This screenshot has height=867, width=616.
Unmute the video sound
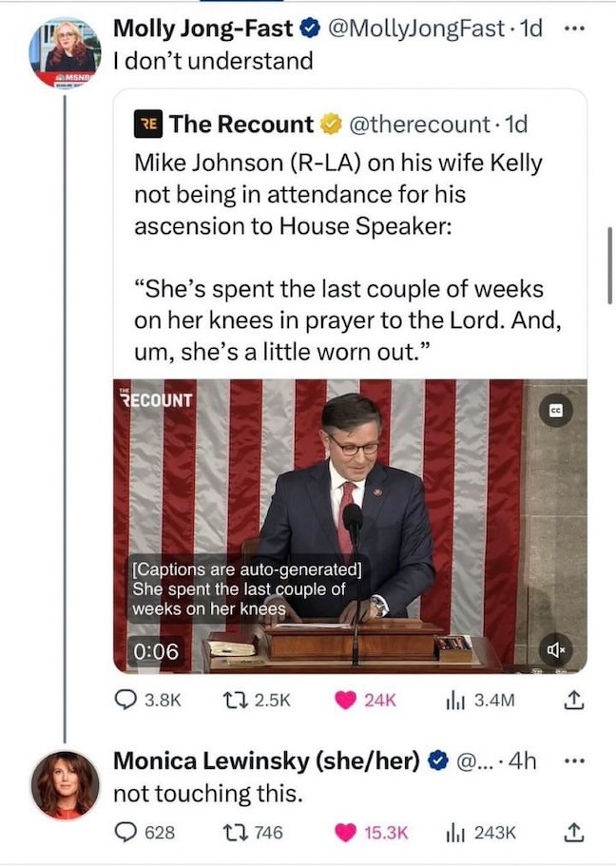pyautogui.click(x=554, y=650)
